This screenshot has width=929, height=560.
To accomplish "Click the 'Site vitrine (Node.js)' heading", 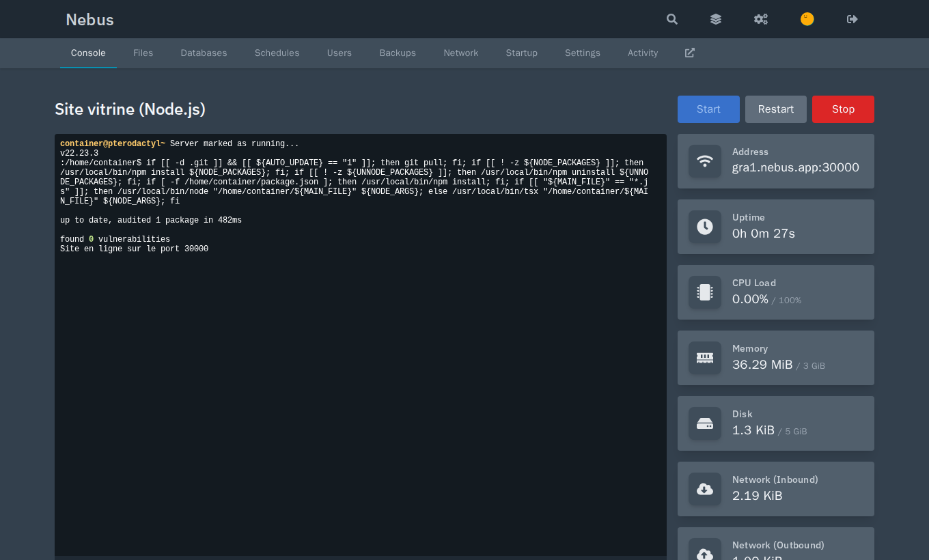I will pyautogui.click(x=130, y=109).
